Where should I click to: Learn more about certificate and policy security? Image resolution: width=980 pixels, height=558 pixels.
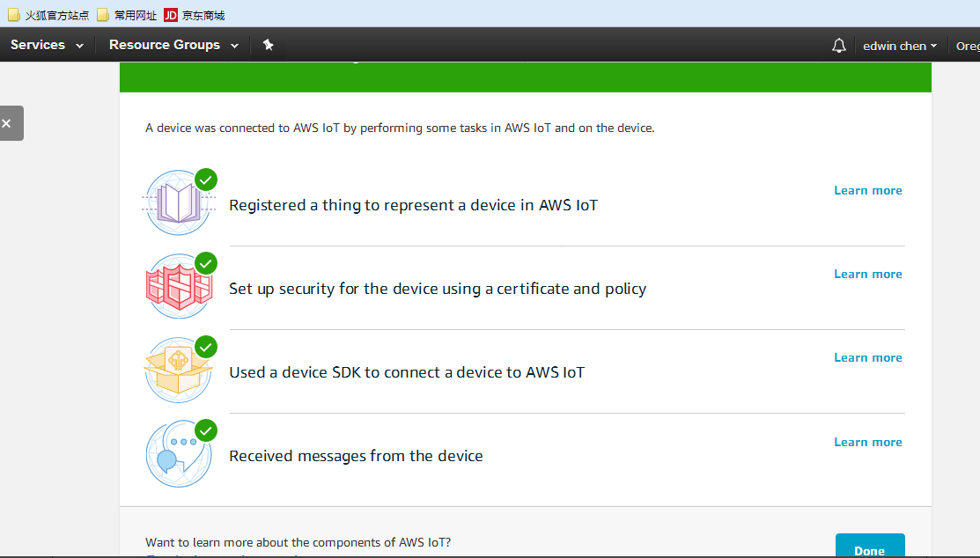point(868,275)
